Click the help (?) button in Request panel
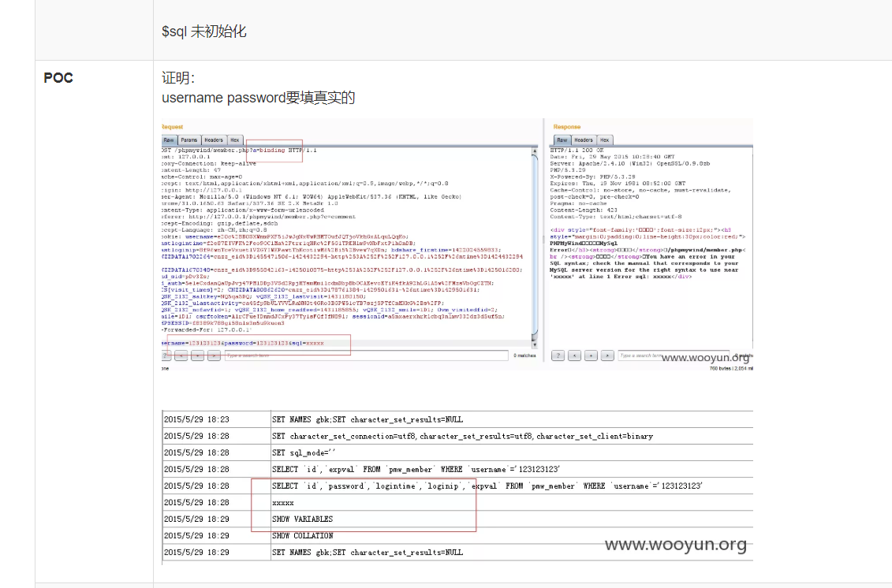892x588 pixels. pos(166,356)
